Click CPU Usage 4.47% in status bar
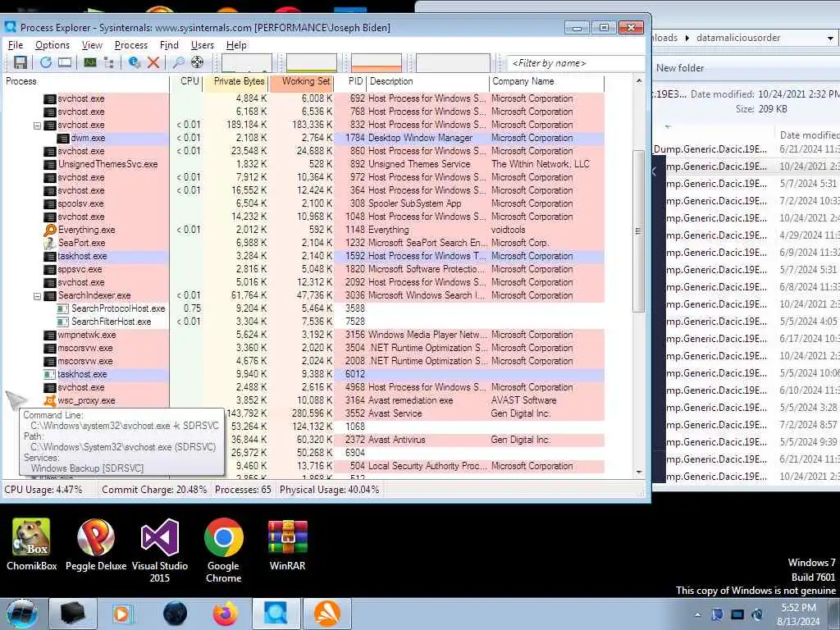Image resolution: width=840 pixels, height=630 pixels. (x=43, y=490)
